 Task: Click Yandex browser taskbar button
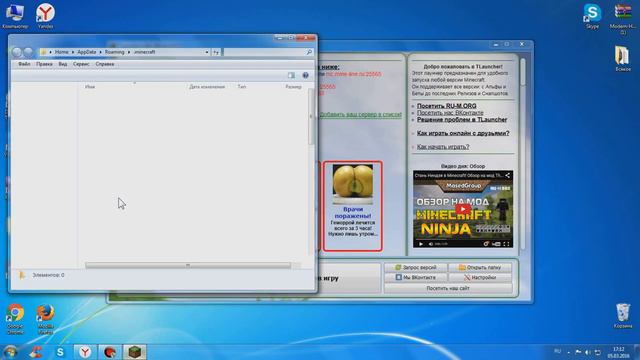click(85, 352)
